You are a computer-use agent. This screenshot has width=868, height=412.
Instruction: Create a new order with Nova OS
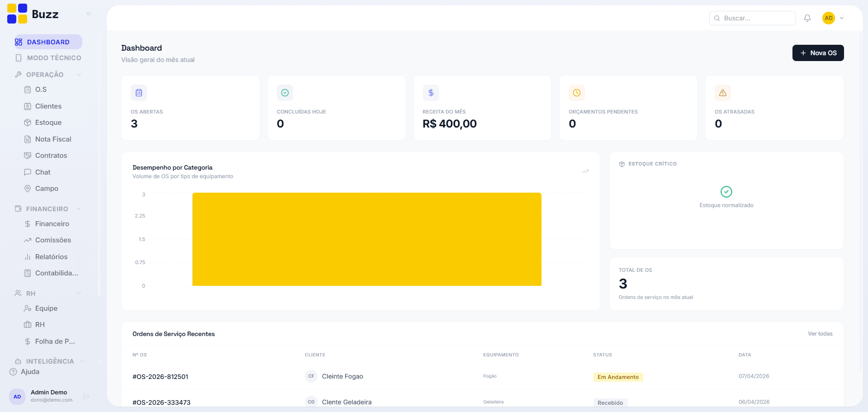pyautogui.click(x=818, y=53)
